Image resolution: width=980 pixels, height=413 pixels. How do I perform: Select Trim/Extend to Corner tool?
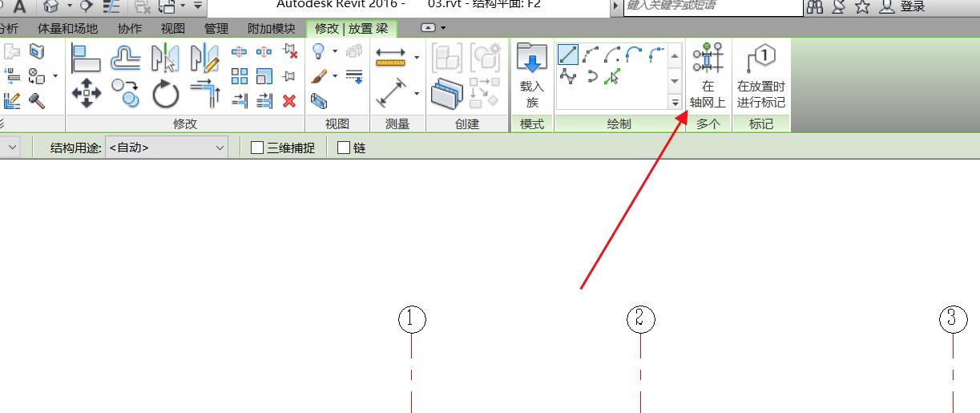point(205,94)
